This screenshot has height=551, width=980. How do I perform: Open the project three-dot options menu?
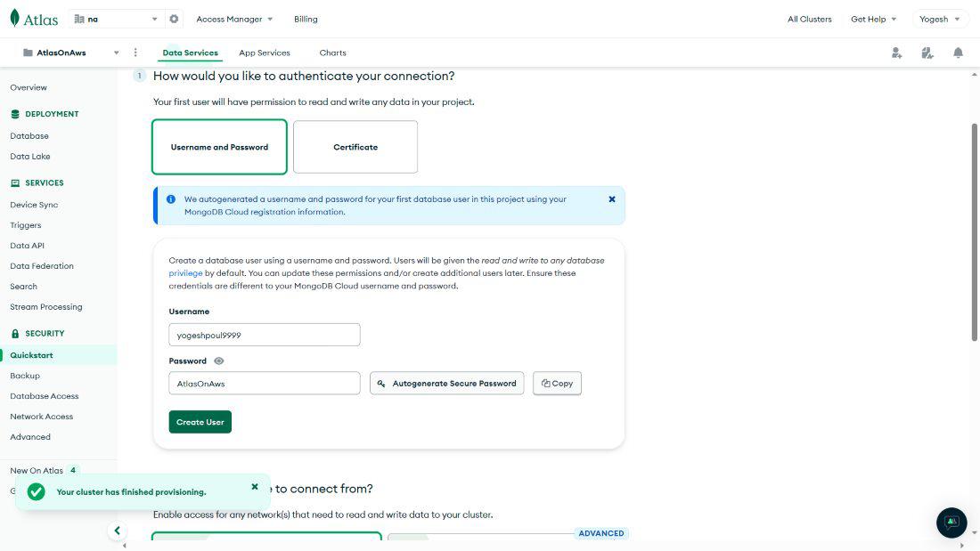(135, 53)
